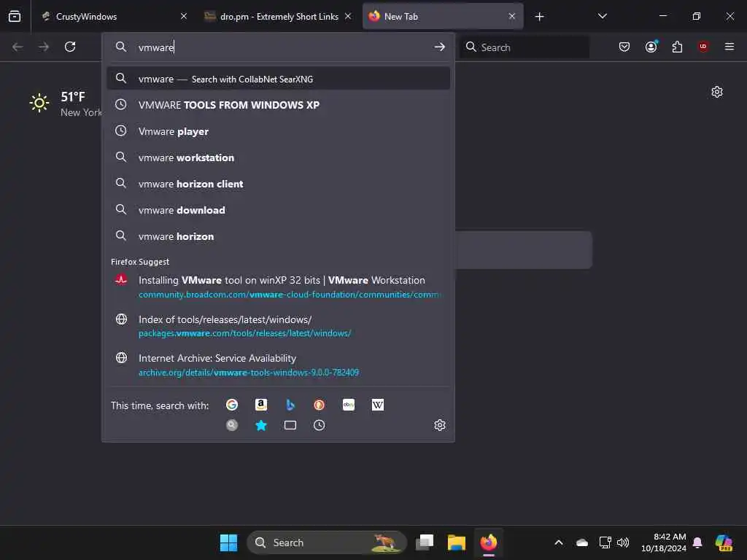Search with DuckDuckGo engine icon

(320, 405)
